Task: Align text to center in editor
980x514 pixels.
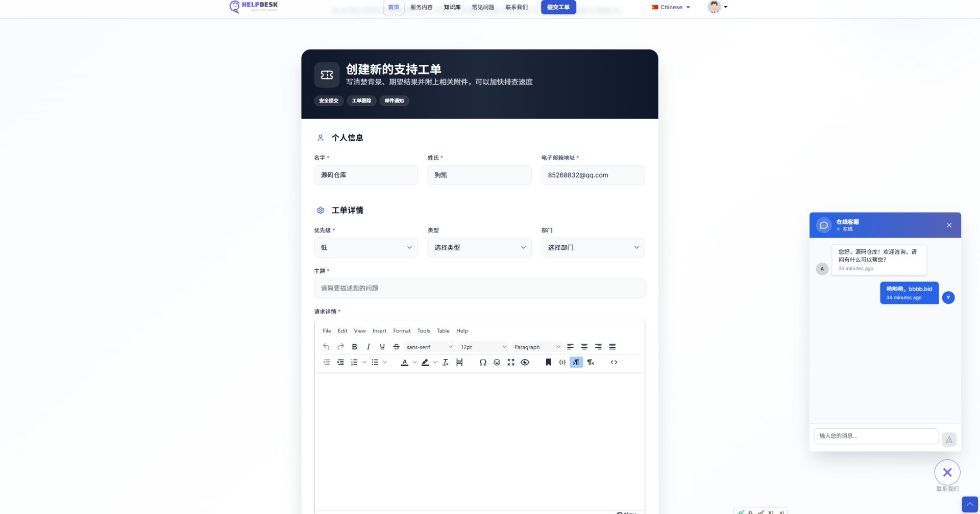Action: [584, 347]
